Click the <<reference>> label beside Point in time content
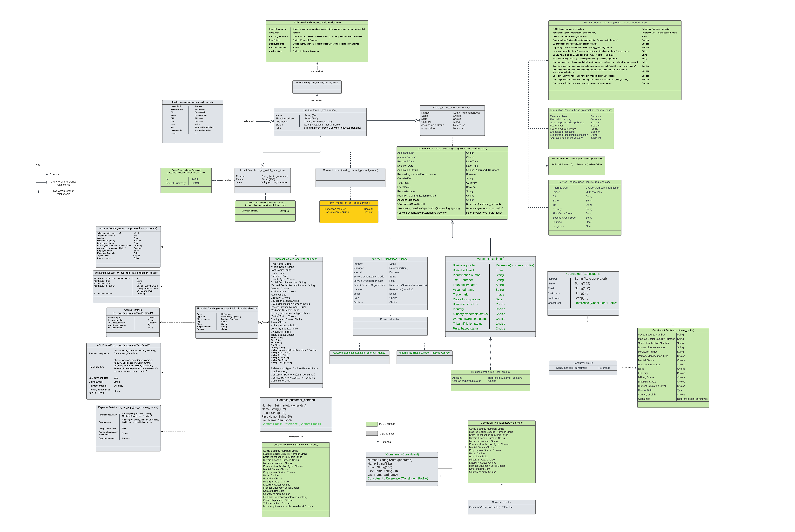795x532 pixels. pyautogui.click(x=249, y=121)
